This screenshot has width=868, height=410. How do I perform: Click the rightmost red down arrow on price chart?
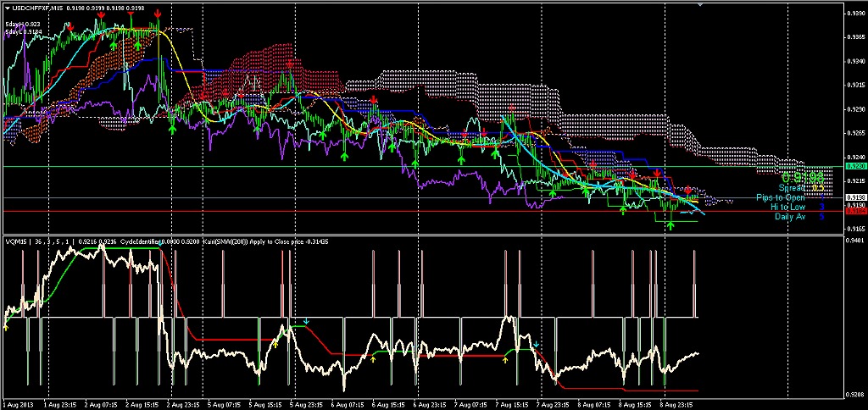point(688,191)
